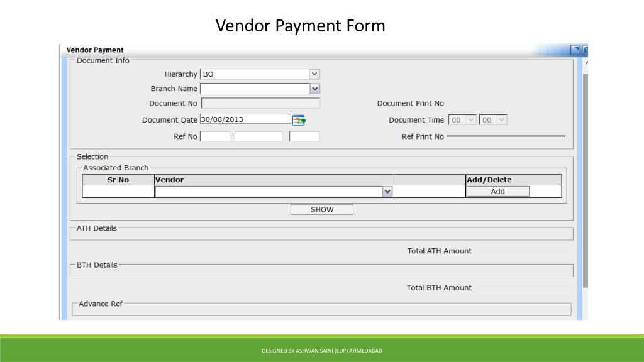Click the Designed by Ashwan Saini footer text

[x=322, y=351]
